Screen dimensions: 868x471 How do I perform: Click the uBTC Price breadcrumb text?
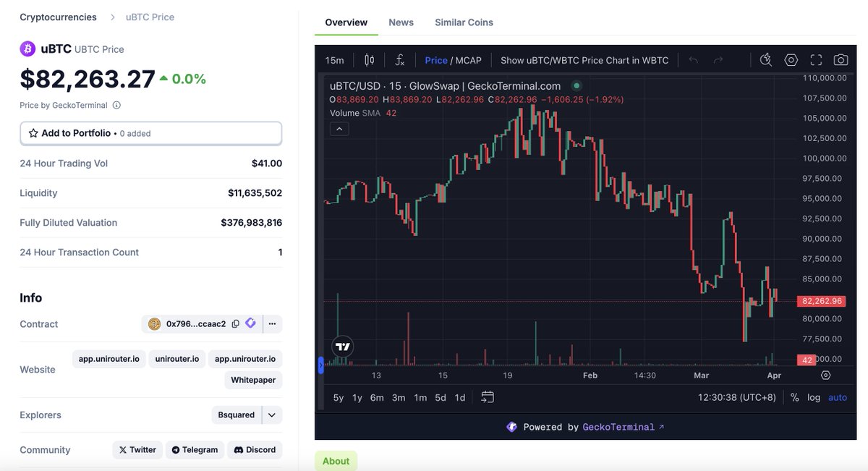pyautogui.click(x=150, y=17)
